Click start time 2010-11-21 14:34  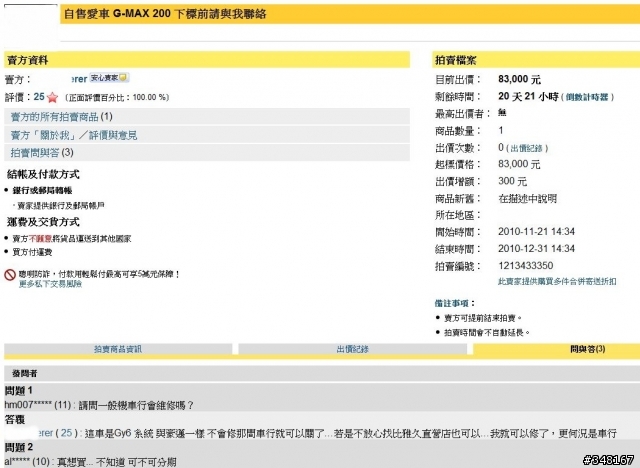pyautogui.click(x=536, y=231)
